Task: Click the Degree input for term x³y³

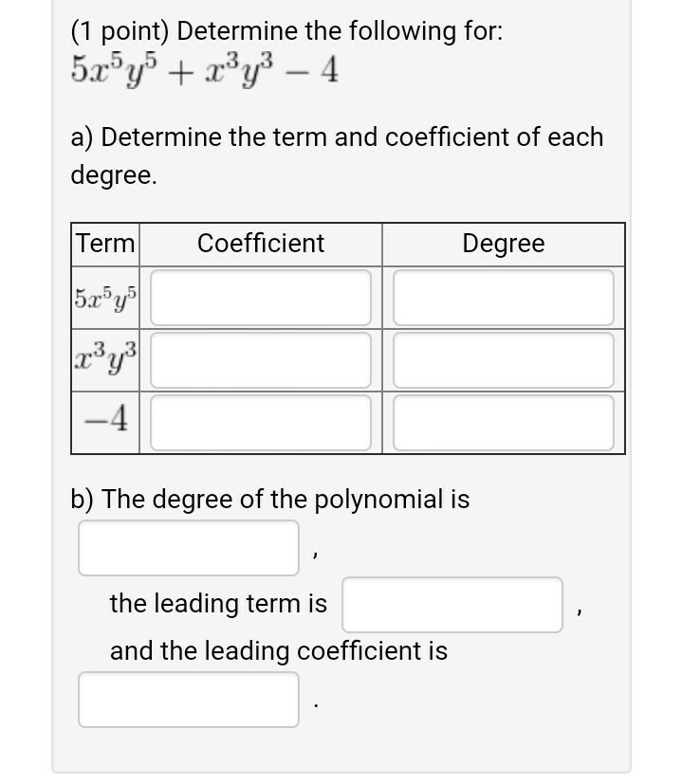Action: 504,358
